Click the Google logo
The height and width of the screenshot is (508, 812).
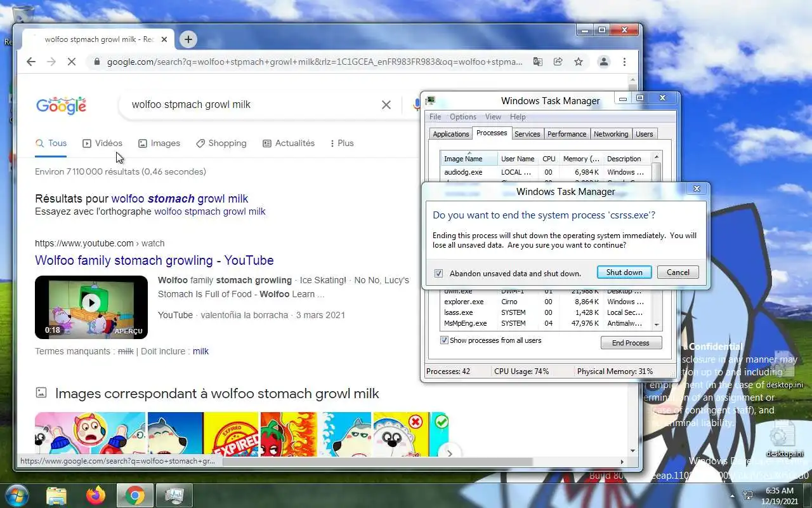click(x=61, y=105)
